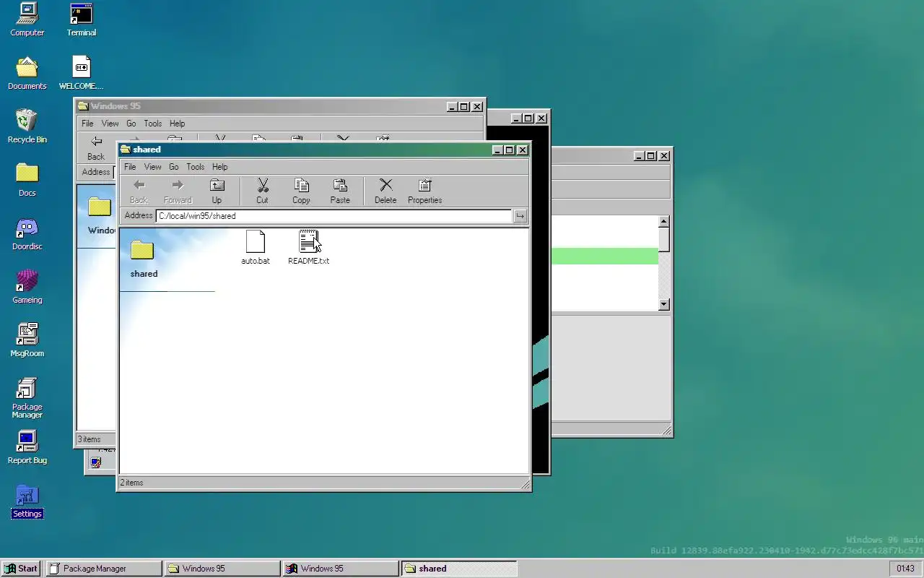Screen dimensions: 924x578
Task: Click the folder icon in Windows 95 side pane
Action: 100,207
